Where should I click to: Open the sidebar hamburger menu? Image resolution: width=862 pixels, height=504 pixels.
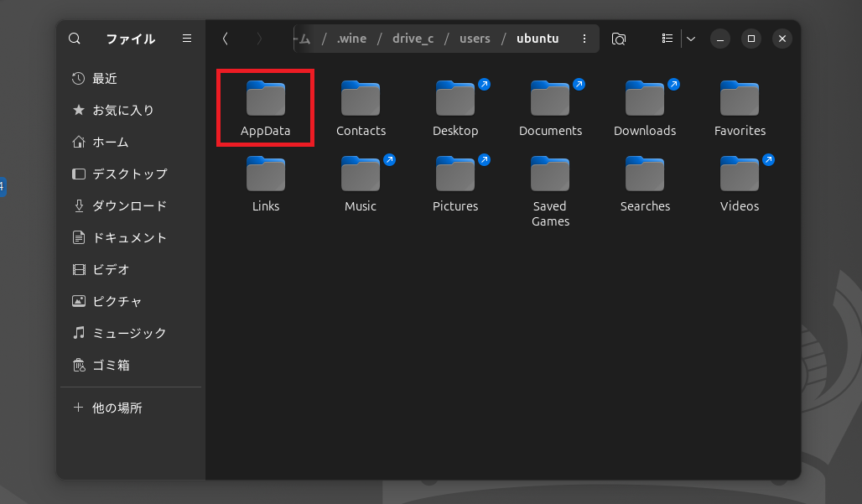tap(187, 39)
